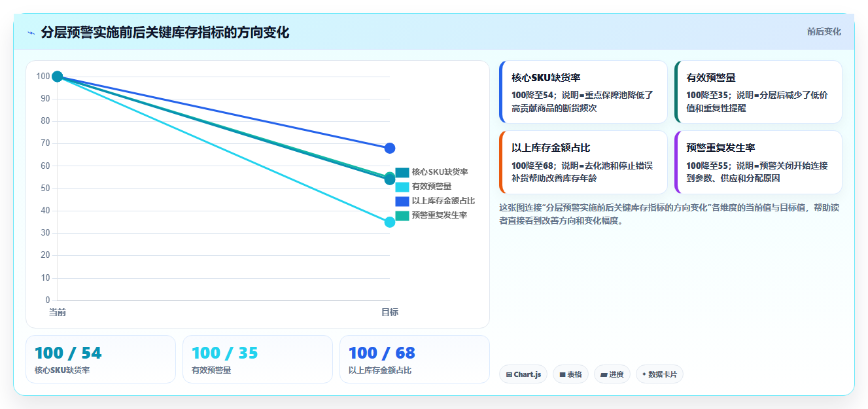Click the 进度 tag chip
The height and width of the screenshot is (409, 868).
pos(612,374)
